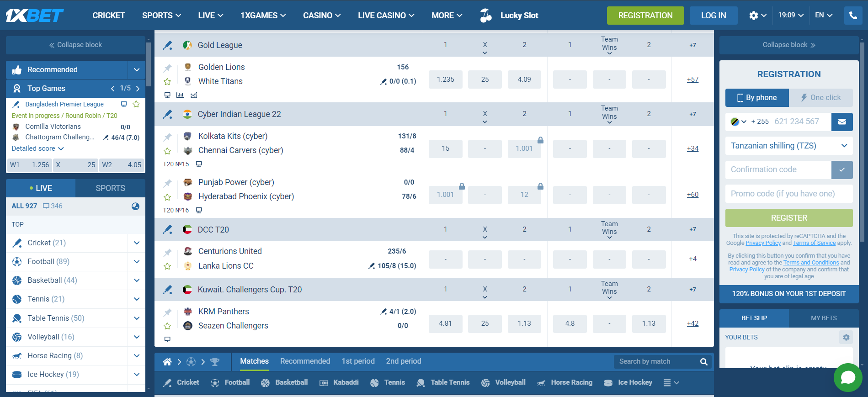The image size is (868, 397).
Task: Confirm the confirmation code checkmark button
Action: pyautogui.click(x=842, y=169)
